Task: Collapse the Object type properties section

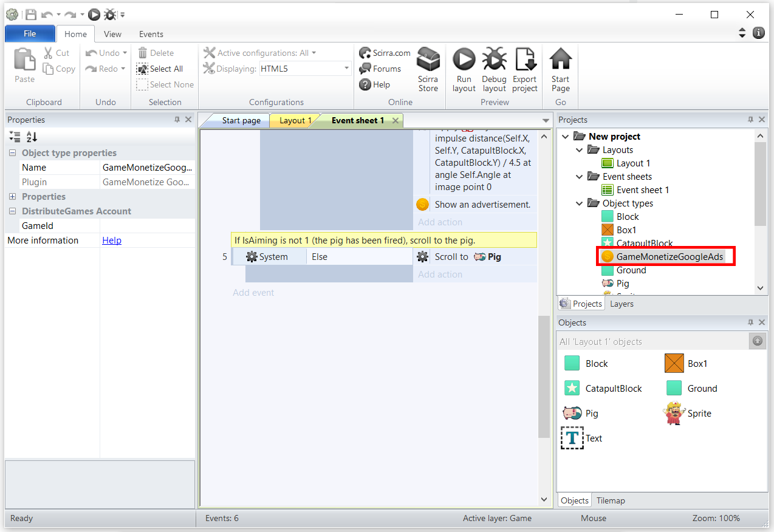Action: [x=13, y=153]
